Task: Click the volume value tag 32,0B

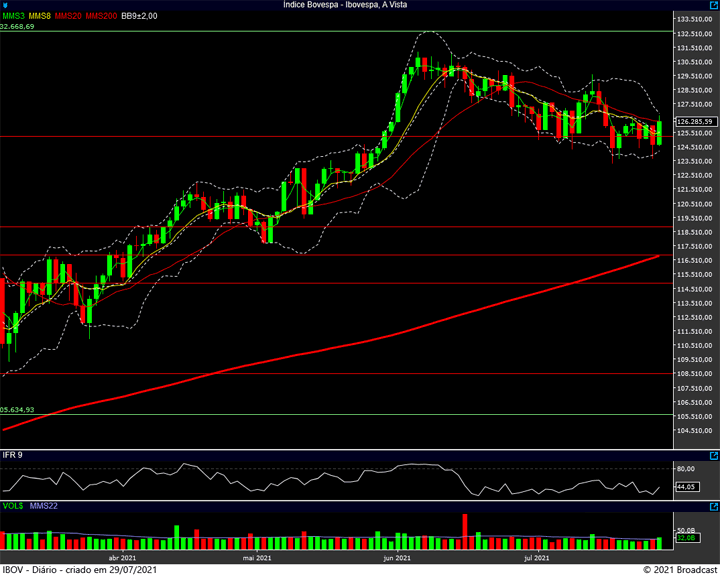Action: [684, 539]
